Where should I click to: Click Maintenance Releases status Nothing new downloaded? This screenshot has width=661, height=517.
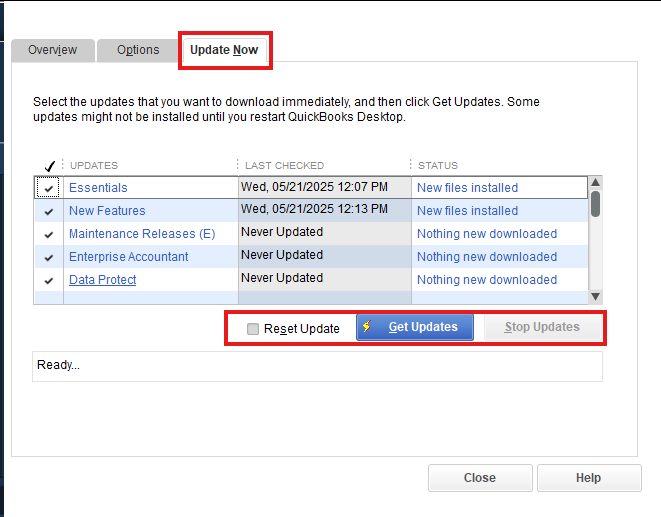point(487,234)
